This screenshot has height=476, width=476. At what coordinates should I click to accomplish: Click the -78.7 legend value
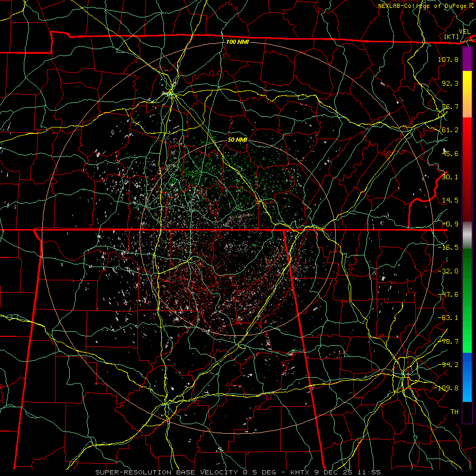(448, 342)
